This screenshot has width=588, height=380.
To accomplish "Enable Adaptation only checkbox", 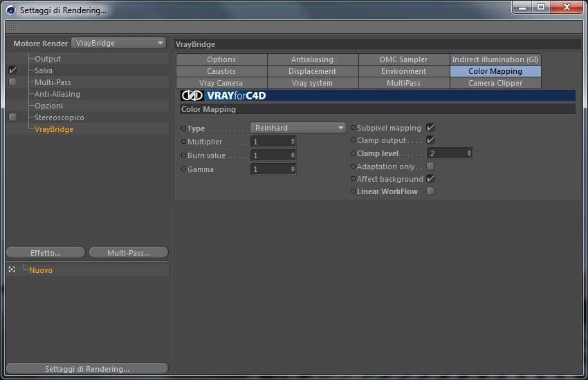I will pos(430,166).
